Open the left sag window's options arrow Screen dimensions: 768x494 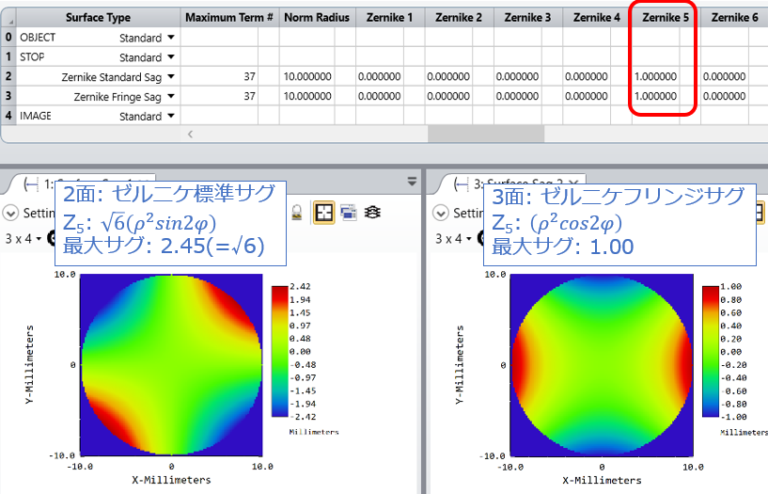(x=411, y=181)
